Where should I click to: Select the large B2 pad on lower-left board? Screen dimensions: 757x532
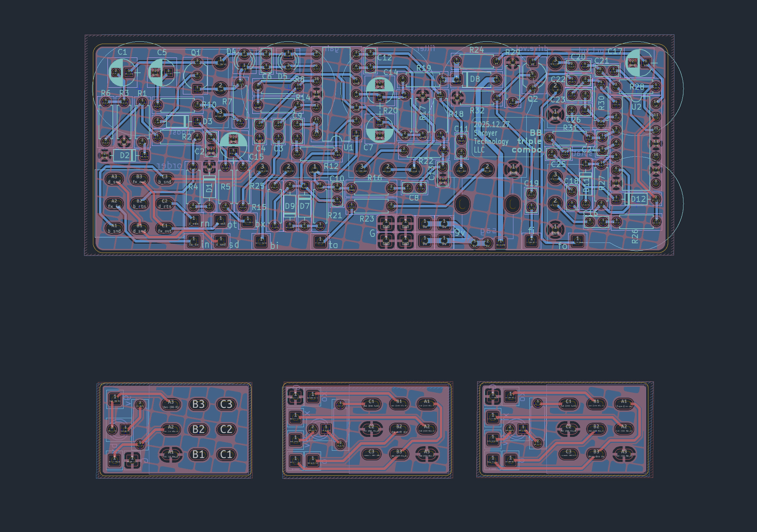coord(198,429)
